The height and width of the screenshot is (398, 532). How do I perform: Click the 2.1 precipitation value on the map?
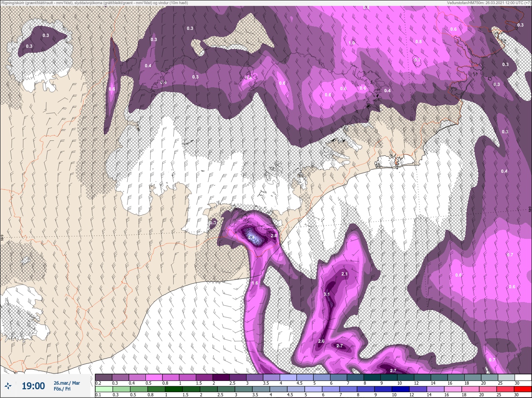click(344, 274)
